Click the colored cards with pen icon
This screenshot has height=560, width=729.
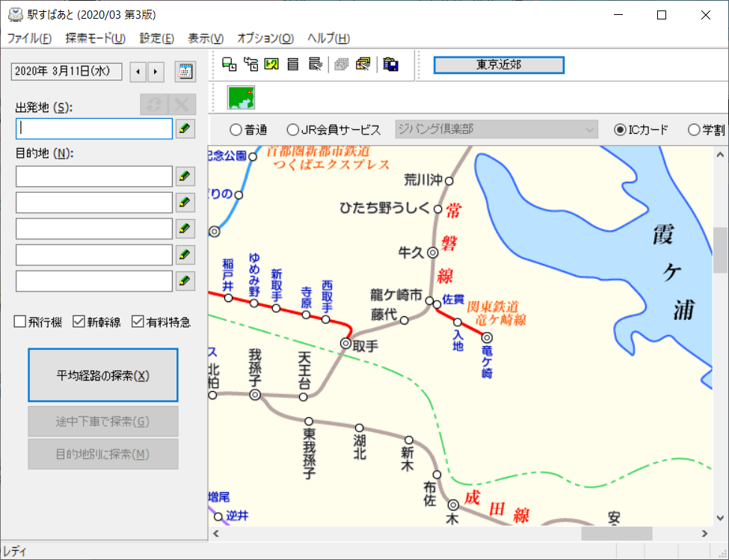pos(363,64)
